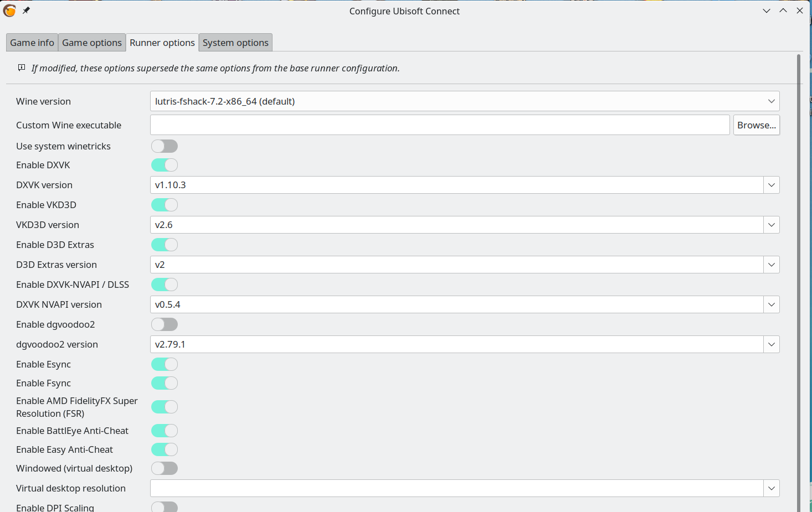Click the VKD3D version field showing v2.6
812x512 pixels.
click(457, 225)
